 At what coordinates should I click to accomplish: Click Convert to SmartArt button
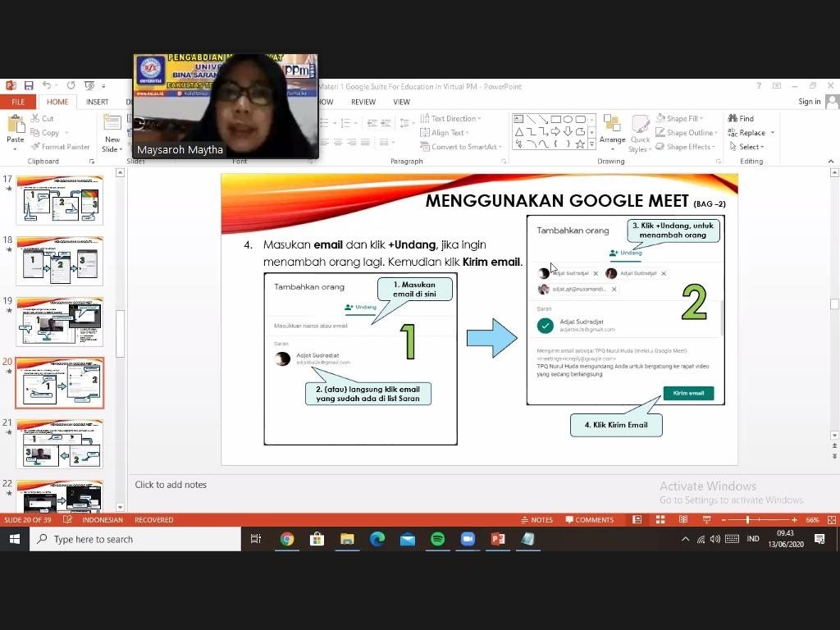(461, 147)
